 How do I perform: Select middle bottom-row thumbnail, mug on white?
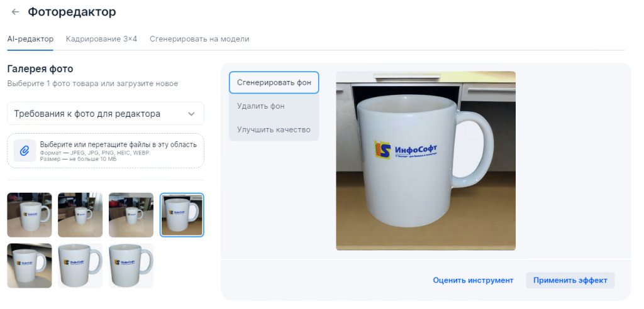[x=80, y=266]
